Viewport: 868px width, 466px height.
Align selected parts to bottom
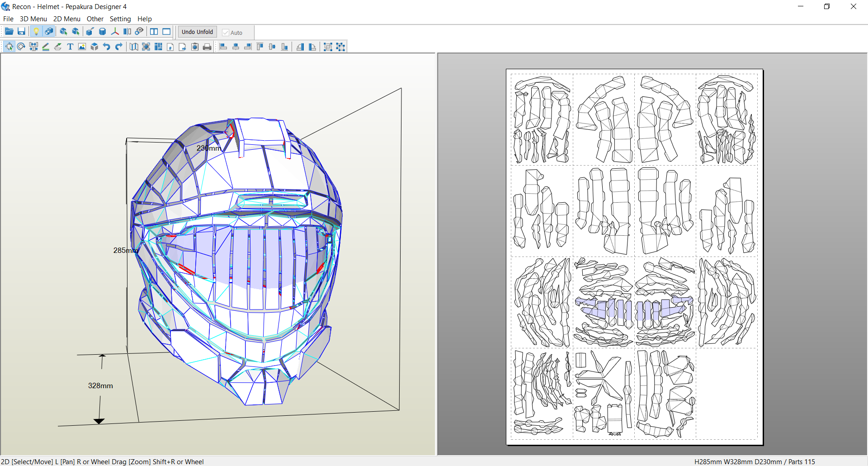point(284,47)
